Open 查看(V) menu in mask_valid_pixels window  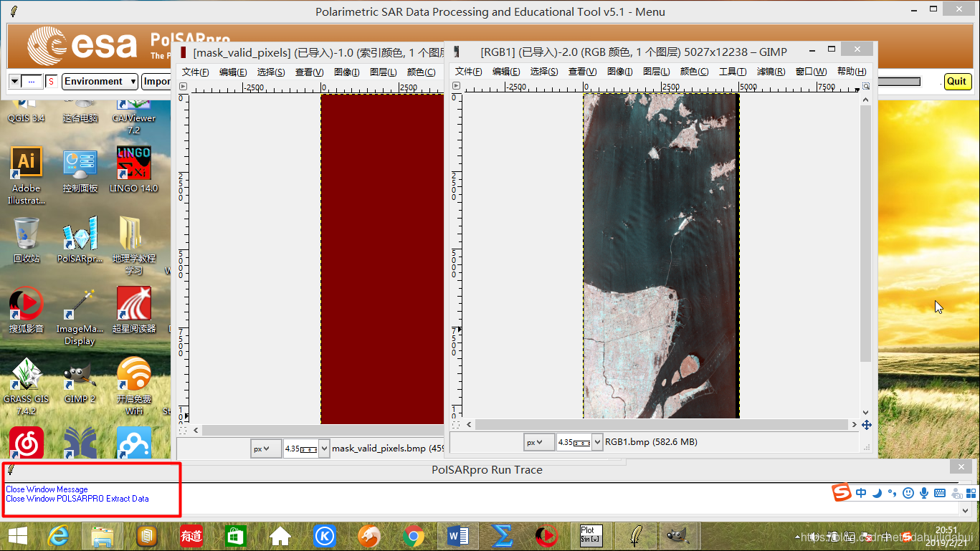[x=309, y=72]
